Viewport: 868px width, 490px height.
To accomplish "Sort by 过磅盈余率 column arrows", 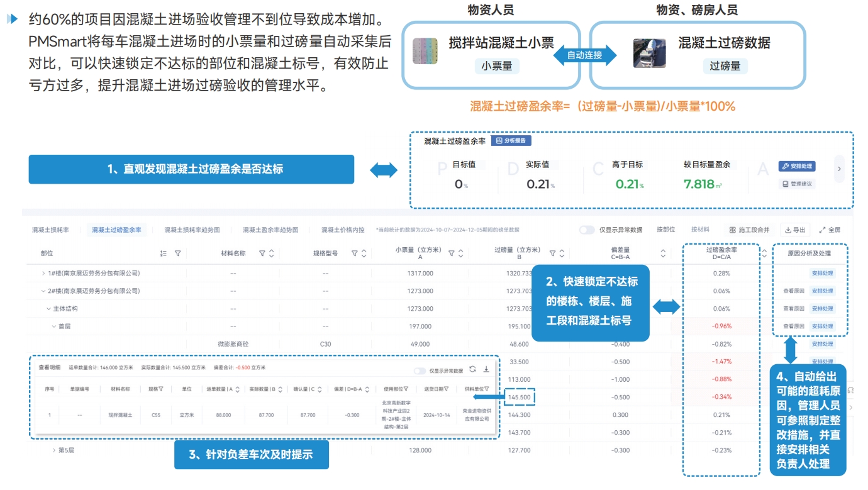I will click(x=764, y=253).
